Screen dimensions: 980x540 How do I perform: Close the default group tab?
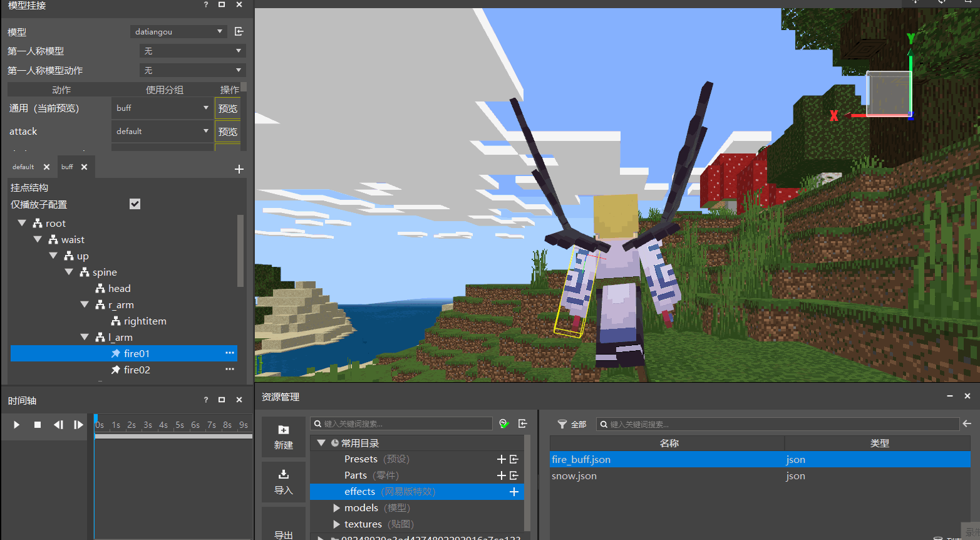[46, 167]
